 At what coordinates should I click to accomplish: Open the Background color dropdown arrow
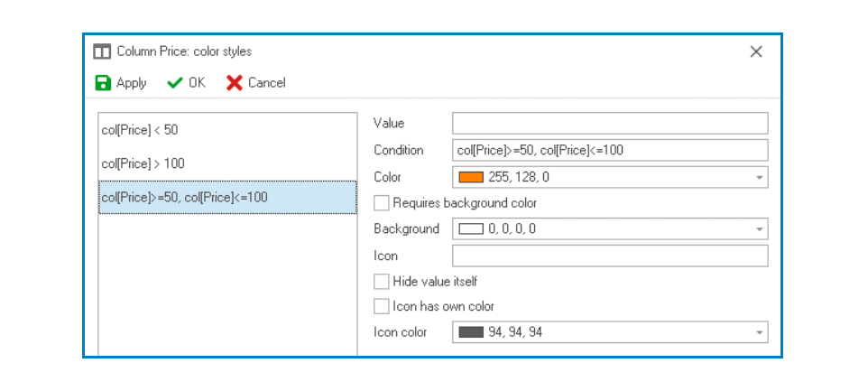click(760, 229)
